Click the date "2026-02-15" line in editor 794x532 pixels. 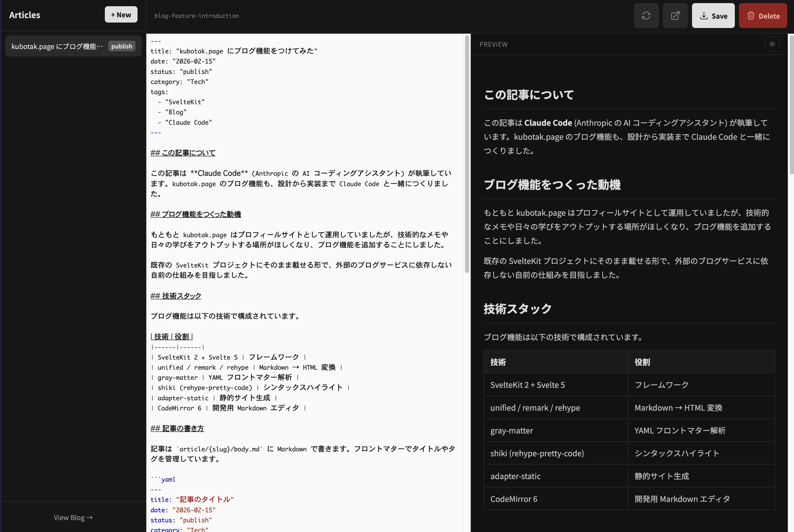click(183, 61)
